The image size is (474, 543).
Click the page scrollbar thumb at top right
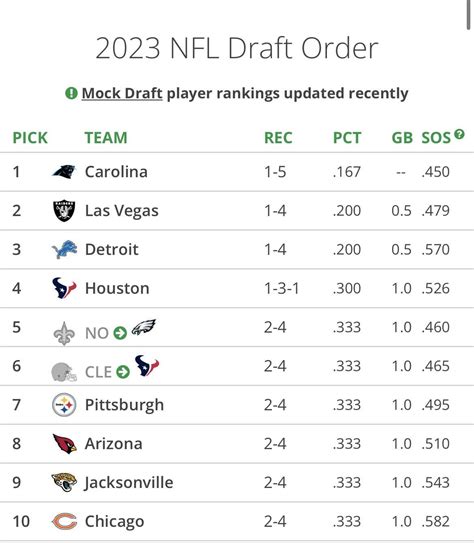pyautogui.click(x=469, y=15)
